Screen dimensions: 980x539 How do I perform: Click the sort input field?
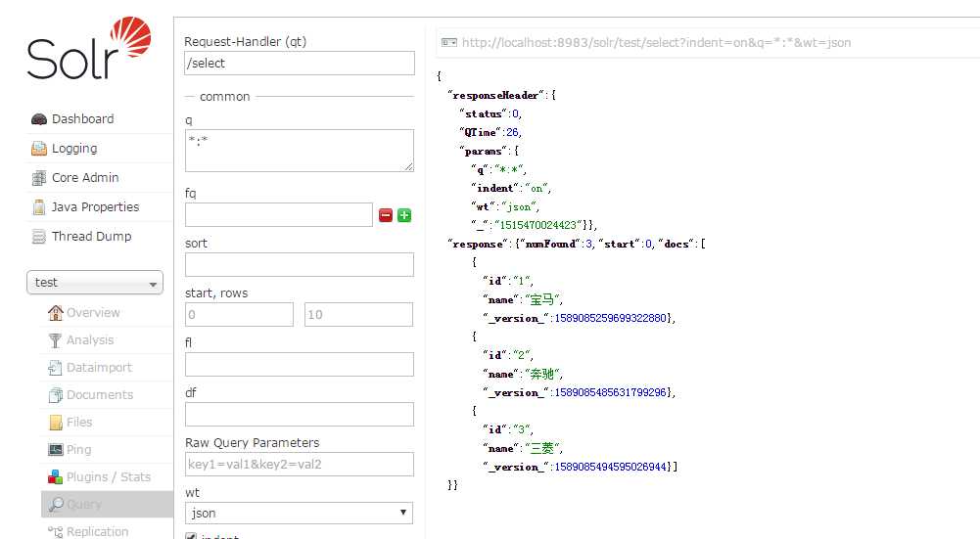(300, 265)
